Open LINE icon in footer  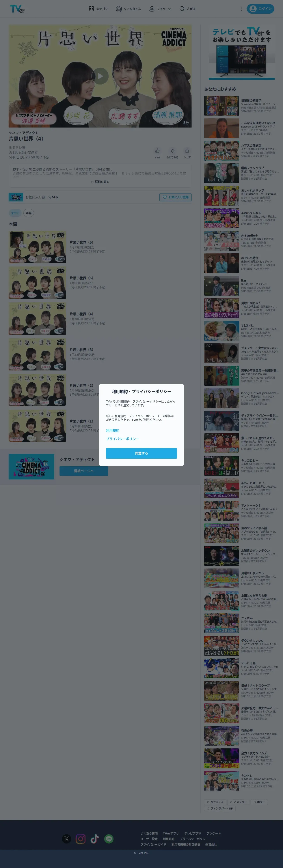[x=109, y=839]
